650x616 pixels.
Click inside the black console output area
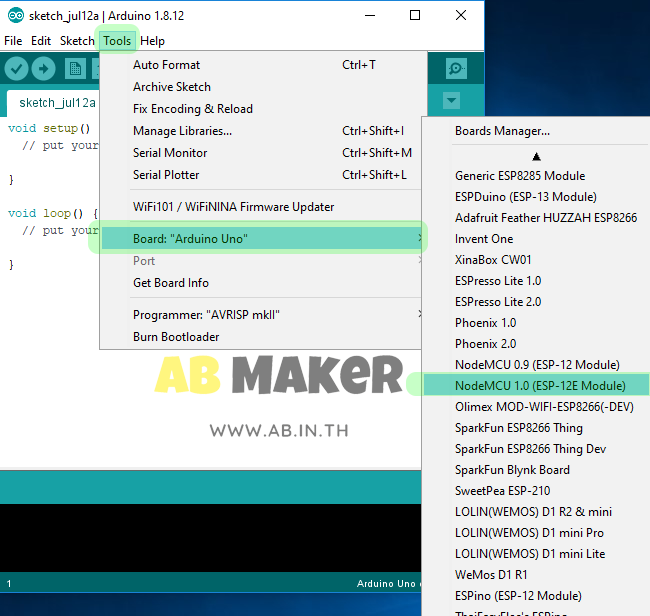pos(211,538)
